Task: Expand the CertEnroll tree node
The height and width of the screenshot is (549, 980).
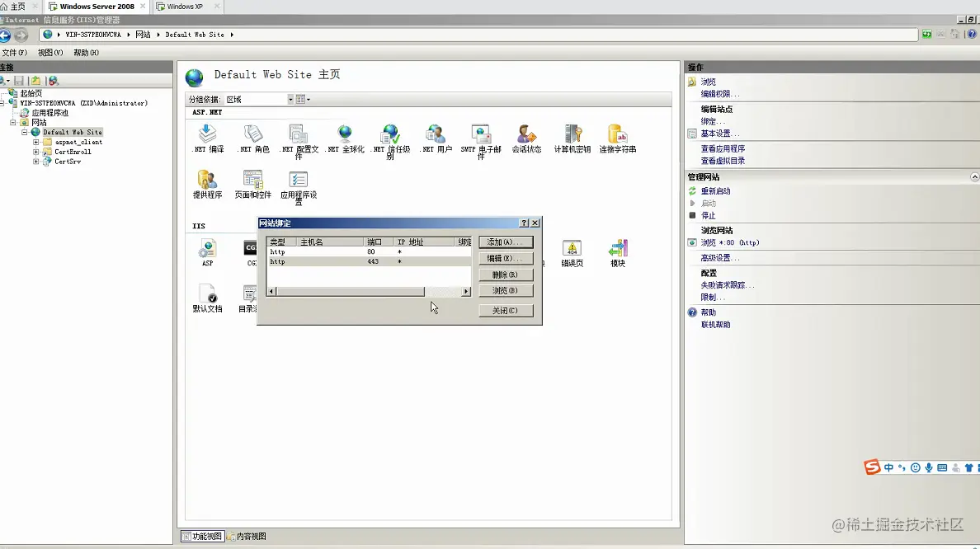Action: point(35,152)
